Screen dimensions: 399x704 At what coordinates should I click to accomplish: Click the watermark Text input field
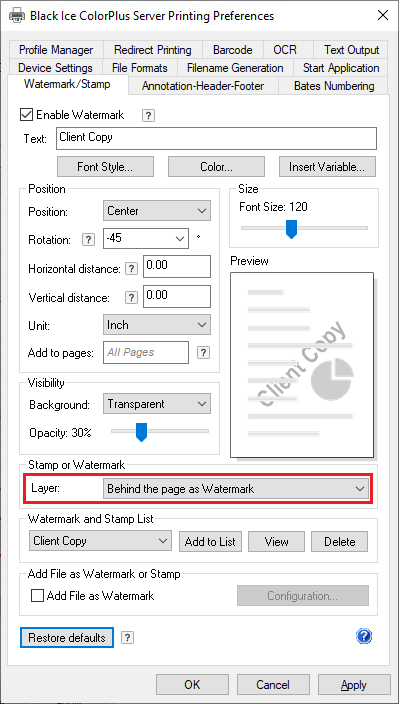[216, 139]
